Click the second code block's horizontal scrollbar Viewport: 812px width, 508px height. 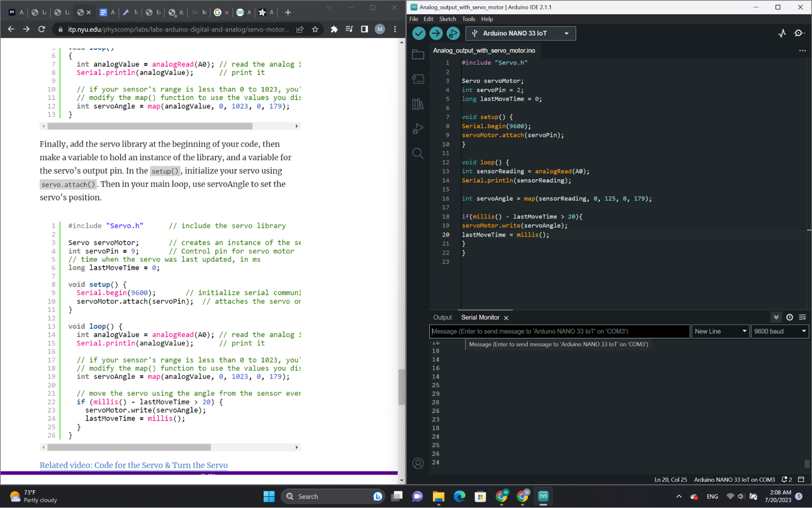[x=129, y=448]
